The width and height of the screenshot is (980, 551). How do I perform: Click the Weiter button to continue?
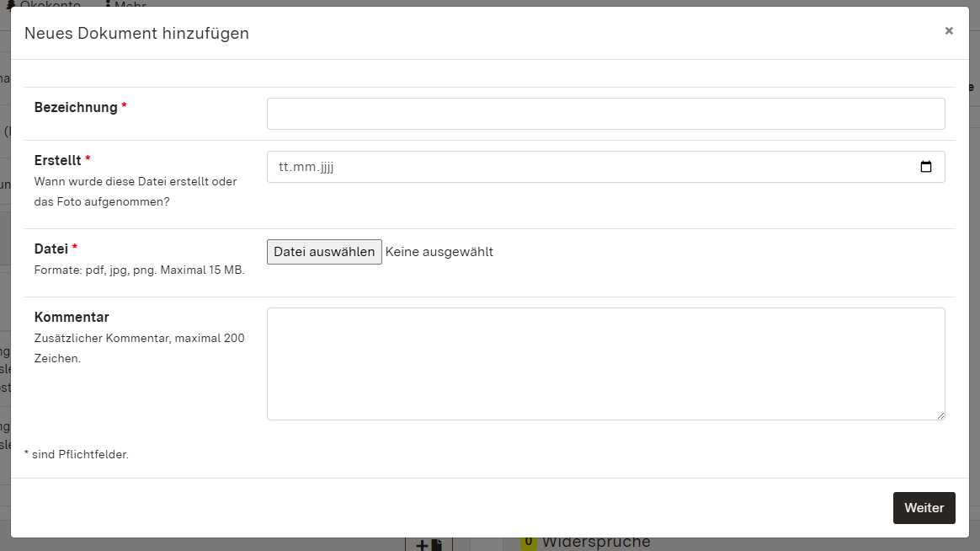(x=924, y=508)
